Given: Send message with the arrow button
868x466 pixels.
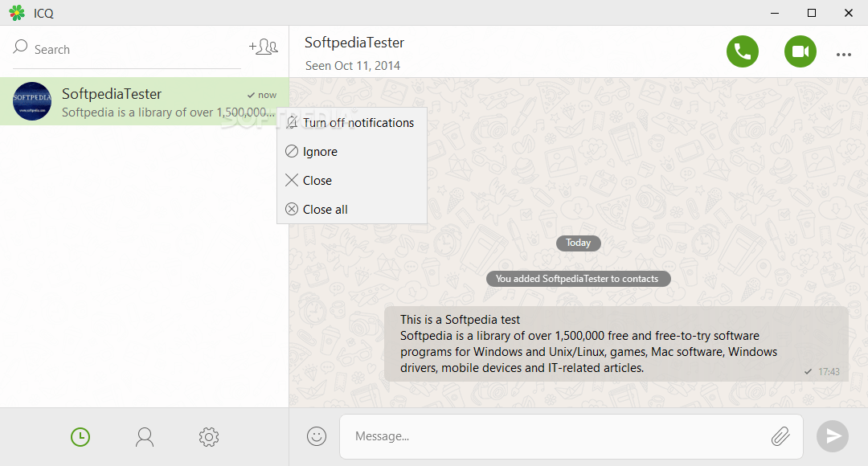Looking at the screenshot, I should [833, 436].
